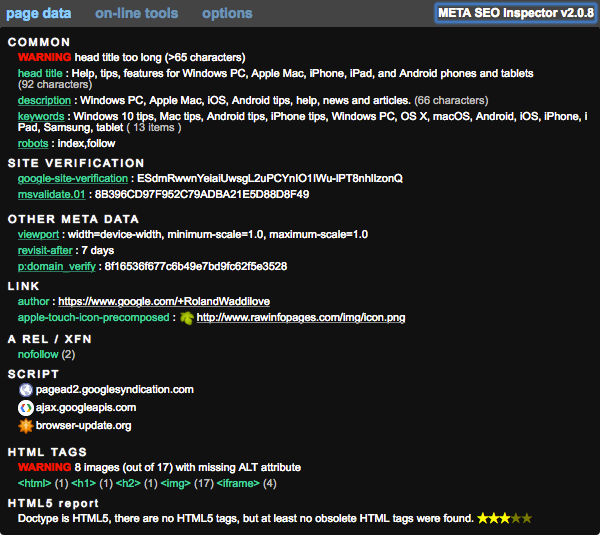
Task: Switch to the page data tab
Action: pyautogui.click(x=39, y=13)
